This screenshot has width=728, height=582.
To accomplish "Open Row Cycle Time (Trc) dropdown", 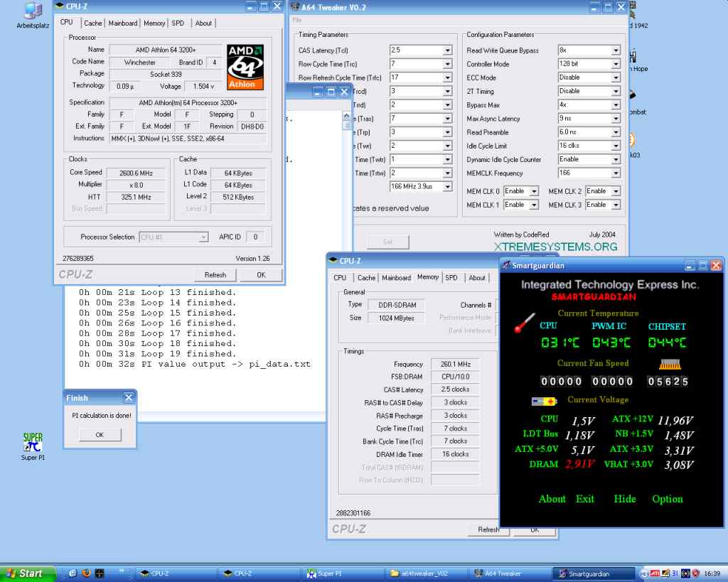I will point(448,64).
